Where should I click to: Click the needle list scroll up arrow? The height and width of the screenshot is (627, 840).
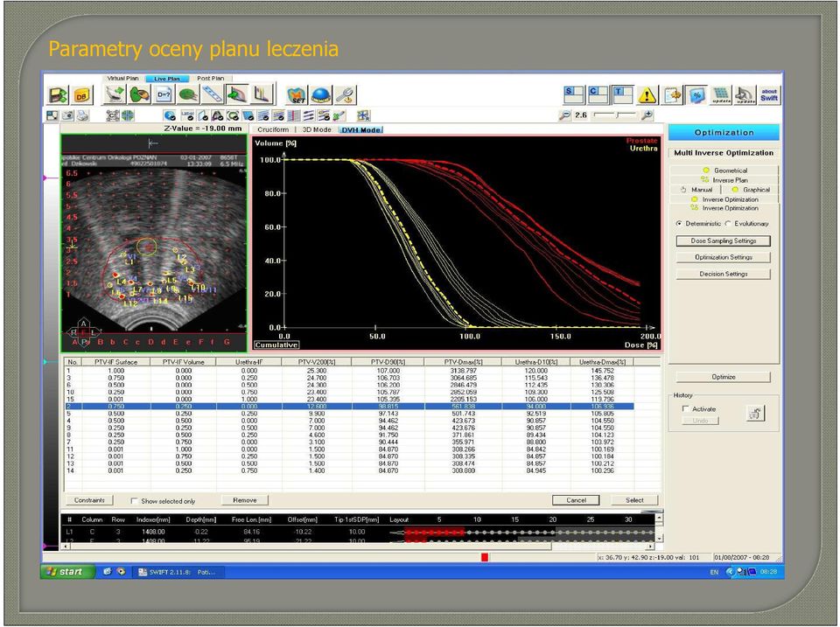(x=659, y=518)
